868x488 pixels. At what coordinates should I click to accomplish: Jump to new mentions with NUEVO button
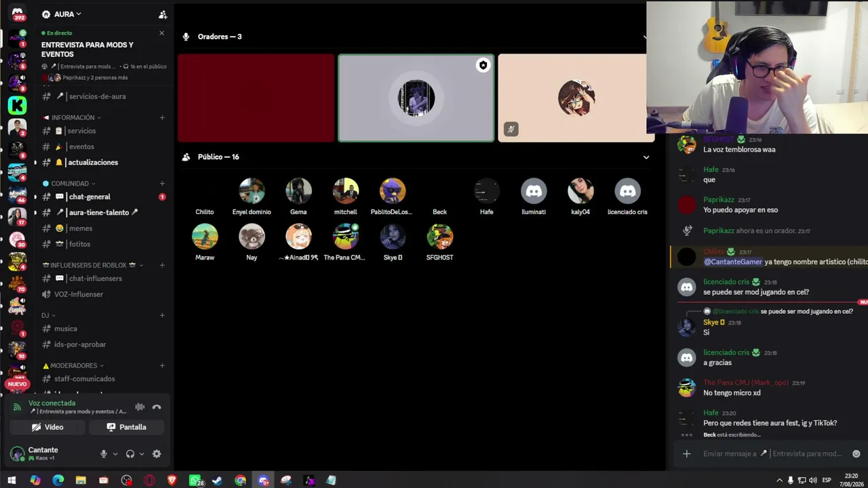pos(17,384)
